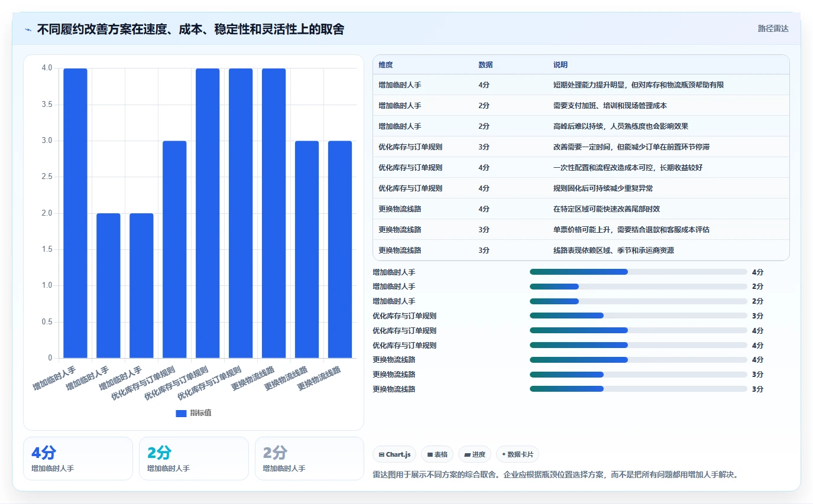Click 更换物流线路 in the 单票价格可能上升 row
This screenshot has width=813, height=504.
[400, 230]
